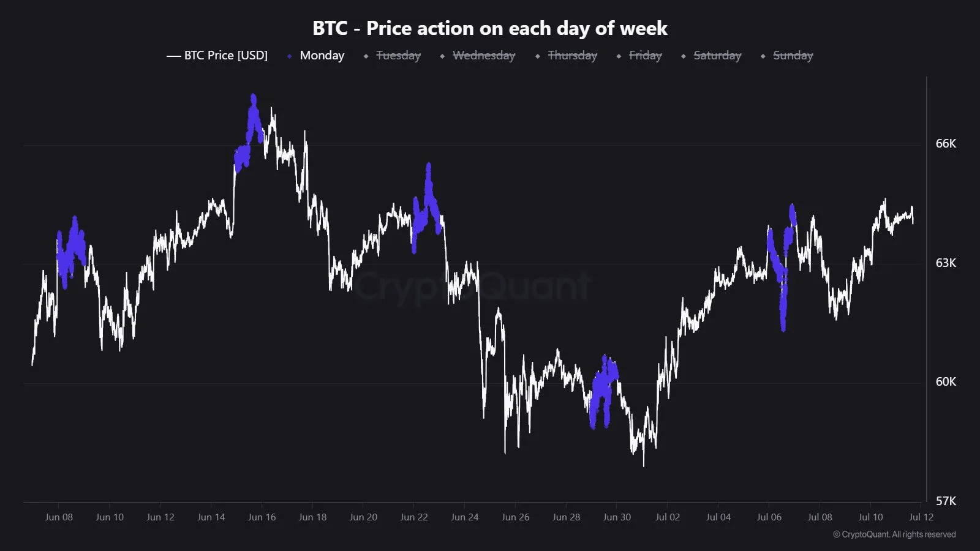Click the Jun 08 date tick label
The width and height of the screenshot is (980, 551).
[59, 517]
